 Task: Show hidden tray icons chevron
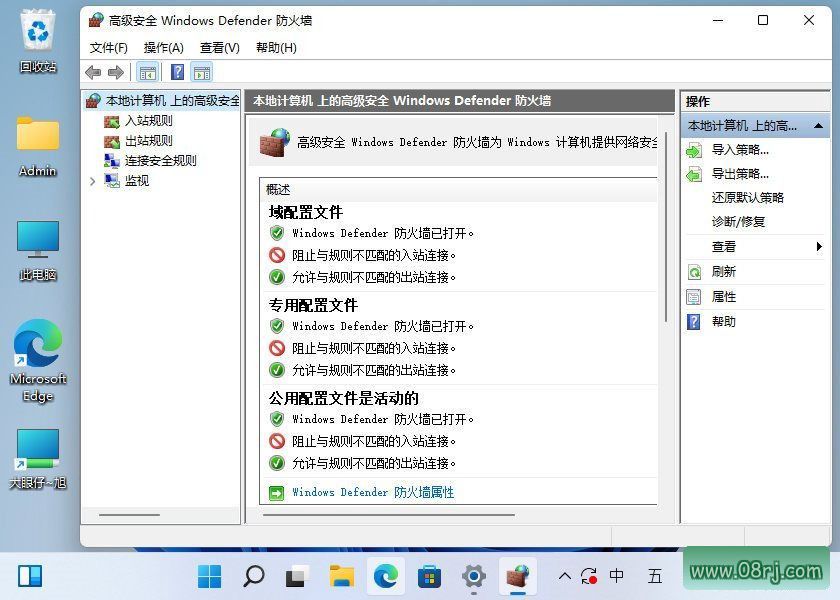[x=564, y=576]
